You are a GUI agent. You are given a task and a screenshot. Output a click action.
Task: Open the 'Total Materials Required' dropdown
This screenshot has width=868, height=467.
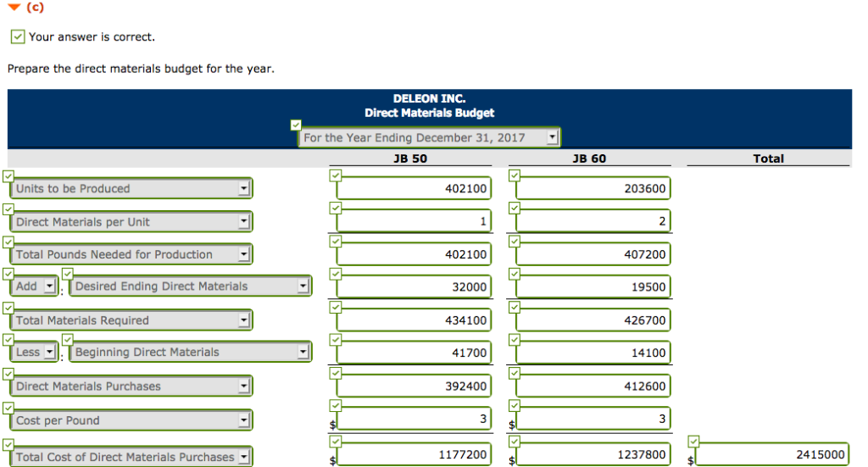pyautogui.click(x=131, y=320)
